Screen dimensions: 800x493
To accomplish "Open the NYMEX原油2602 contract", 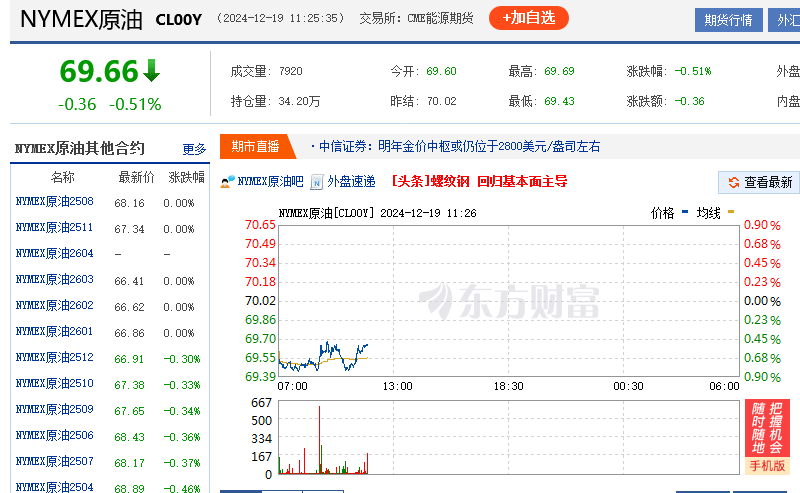I will 55,306.
